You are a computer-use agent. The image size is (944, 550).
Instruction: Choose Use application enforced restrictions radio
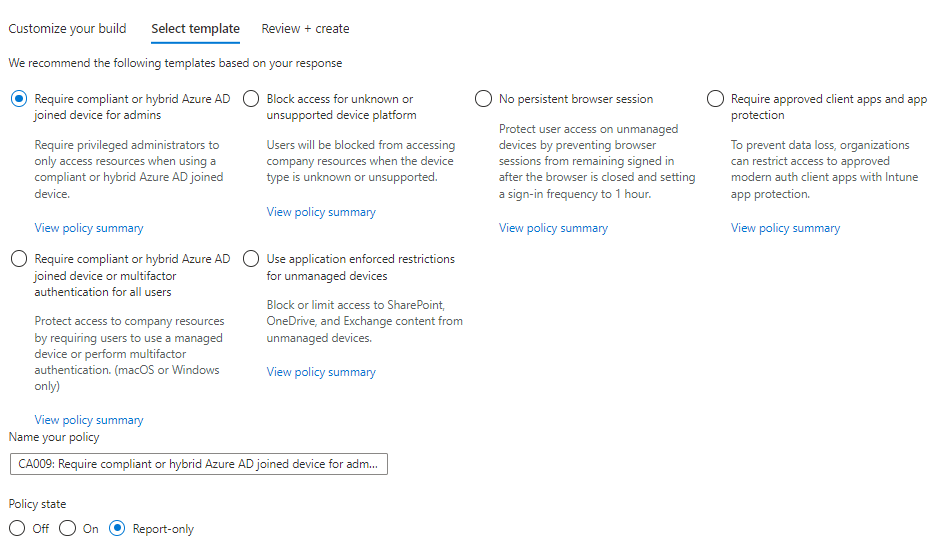coord(250,259)
